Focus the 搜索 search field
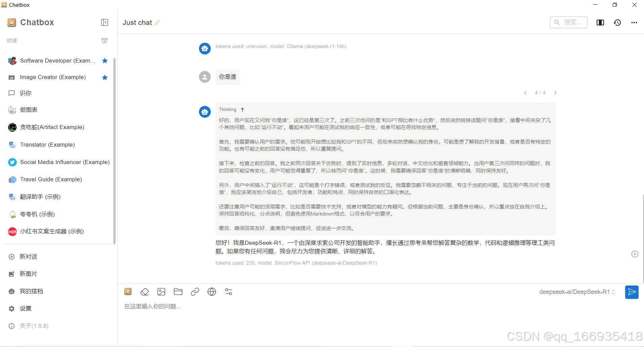Screen dimensions: 644x347 tap(568, 22)
